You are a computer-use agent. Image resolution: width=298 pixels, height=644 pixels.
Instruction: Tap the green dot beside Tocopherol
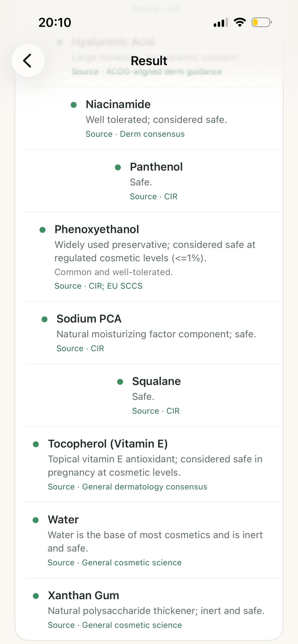[36, 444]
